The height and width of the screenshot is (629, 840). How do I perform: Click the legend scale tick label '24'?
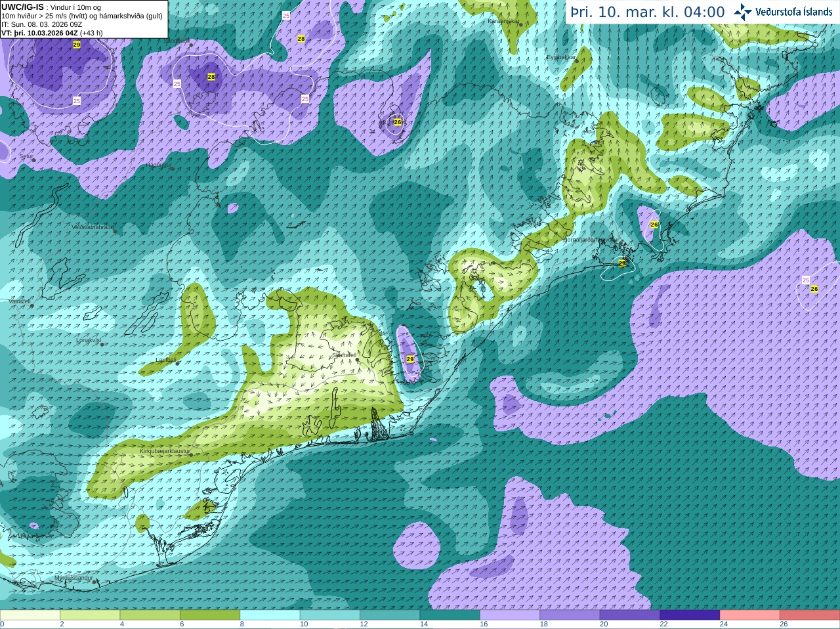tap(724, 624)
